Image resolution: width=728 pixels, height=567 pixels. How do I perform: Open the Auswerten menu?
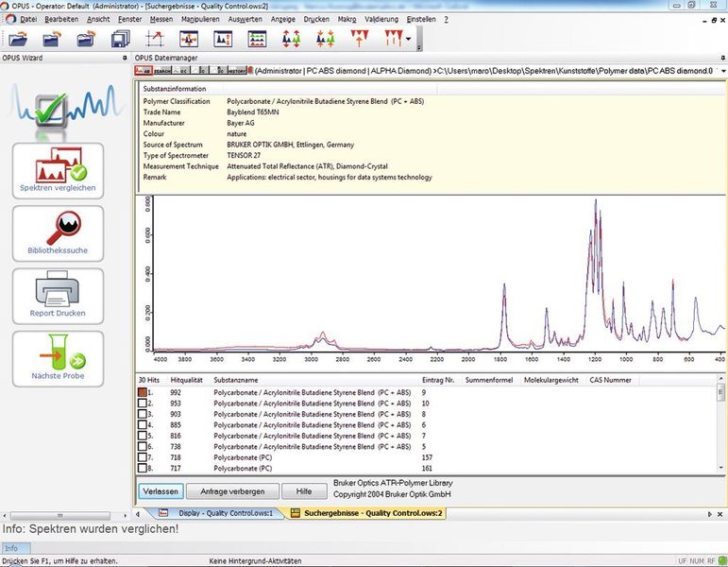pos(245,19)
